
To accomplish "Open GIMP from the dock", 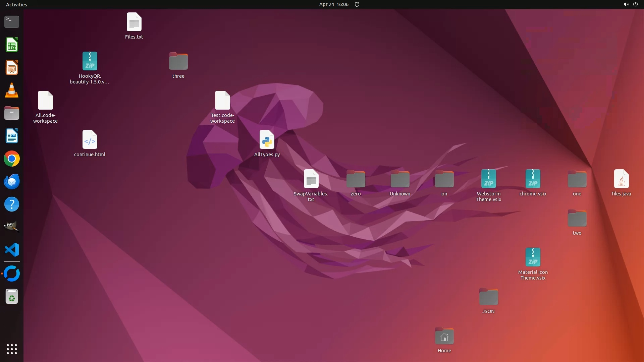I will click(12, 227).
